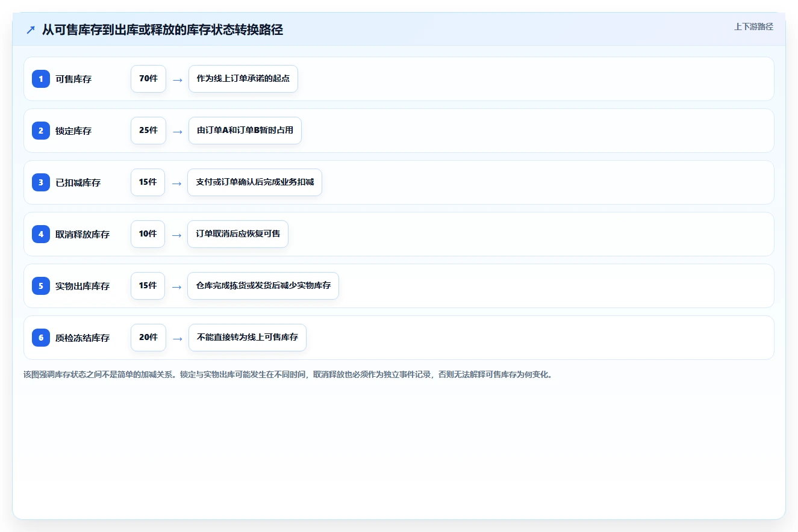Click the 仓库完成拣货或发货后减少实物库存 description box

click(x=263, y=286)
